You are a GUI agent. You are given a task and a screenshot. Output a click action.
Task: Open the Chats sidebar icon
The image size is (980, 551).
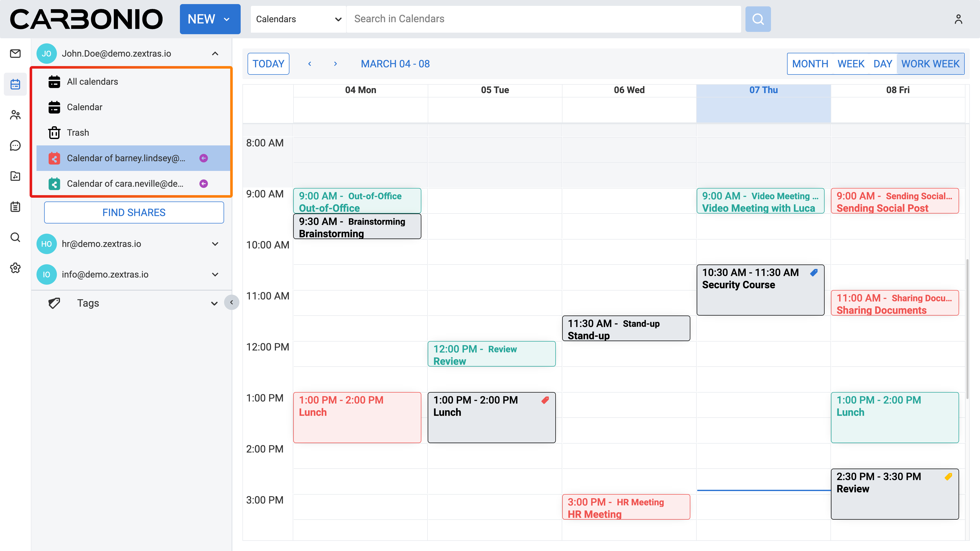(15, 145)
